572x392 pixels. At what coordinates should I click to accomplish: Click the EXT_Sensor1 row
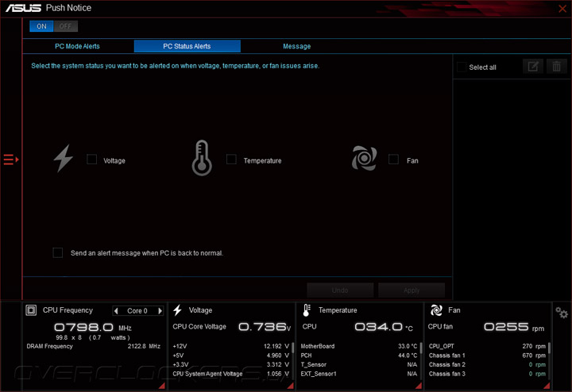point(359,374)
